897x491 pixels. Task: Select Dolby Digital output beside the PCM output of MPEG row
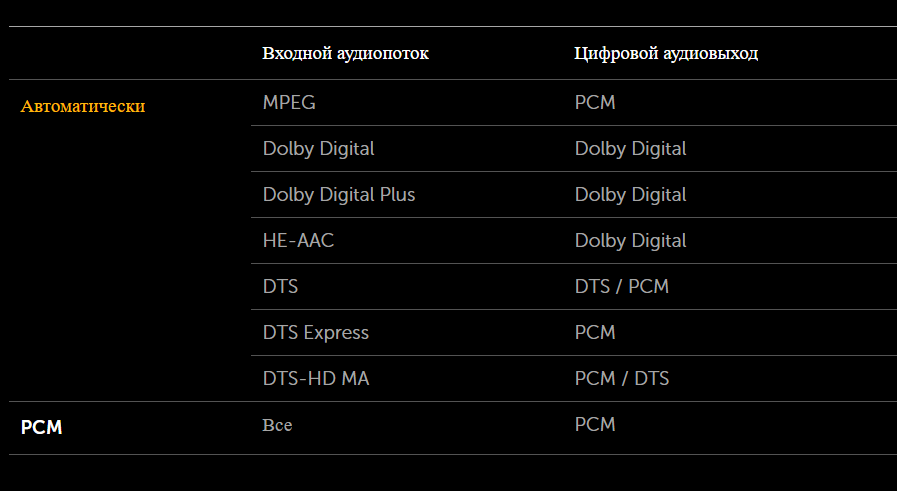(x=630, y=148)
